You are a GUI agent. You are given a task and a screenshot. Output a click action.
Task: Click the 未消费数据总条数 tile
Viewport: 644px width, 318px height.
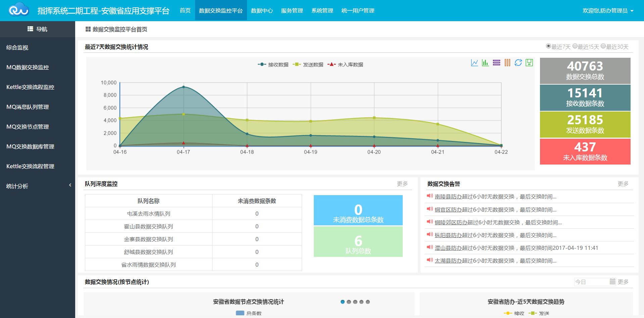(358, 210)
